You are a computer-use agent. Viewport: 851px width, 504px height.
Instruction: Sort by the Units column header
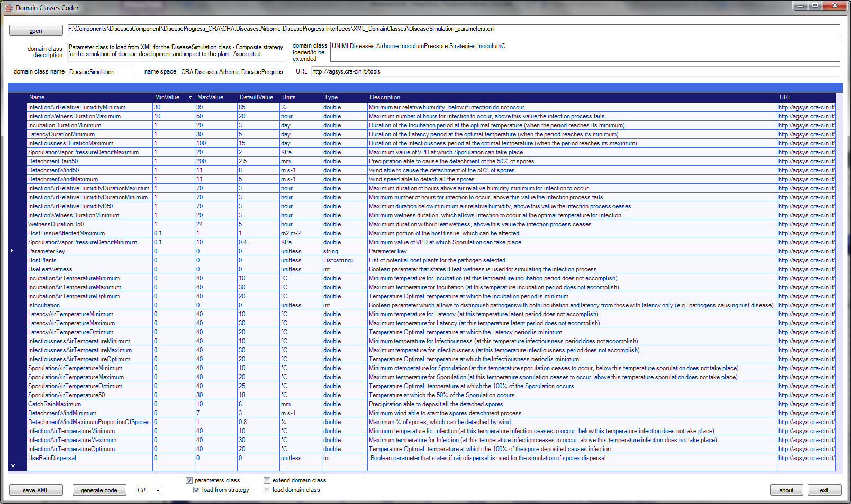tap(301, 97)
